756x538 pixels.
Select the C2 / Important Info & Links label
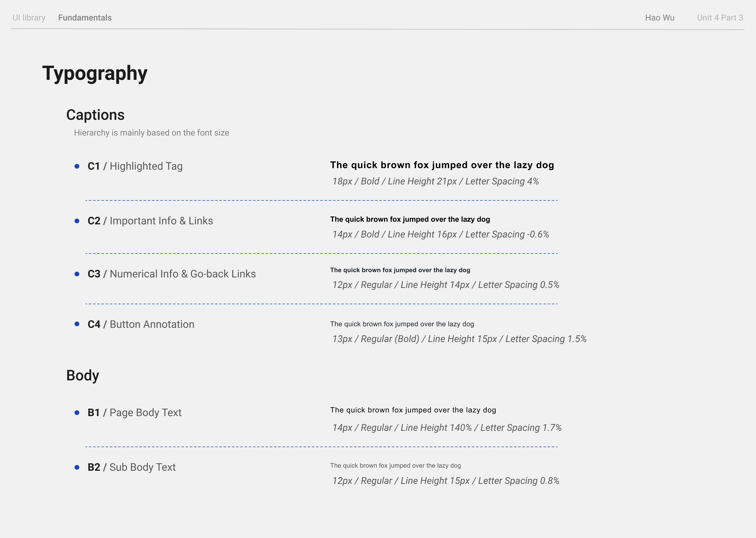click(x=150, y=221)
